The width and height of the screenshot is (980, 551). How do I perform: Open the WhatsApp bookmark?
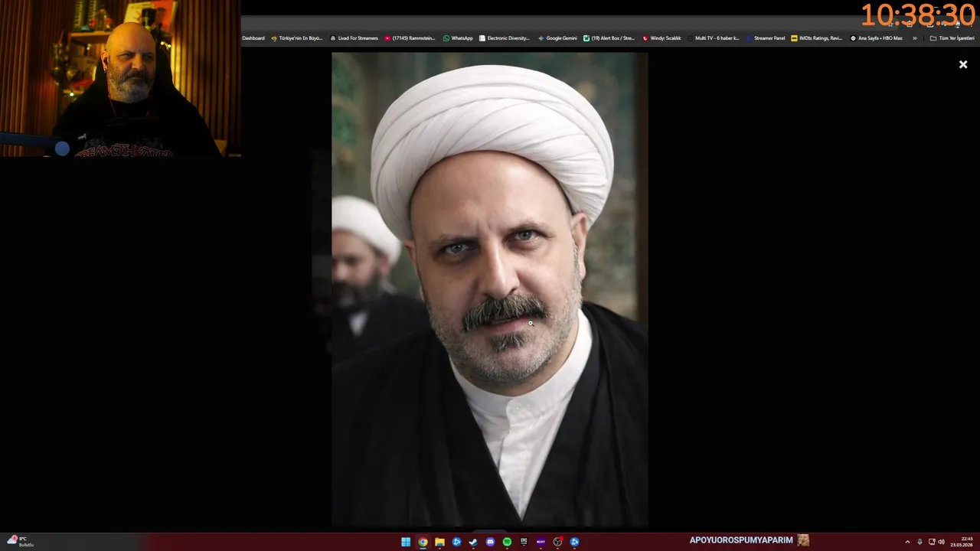(458, 38)
